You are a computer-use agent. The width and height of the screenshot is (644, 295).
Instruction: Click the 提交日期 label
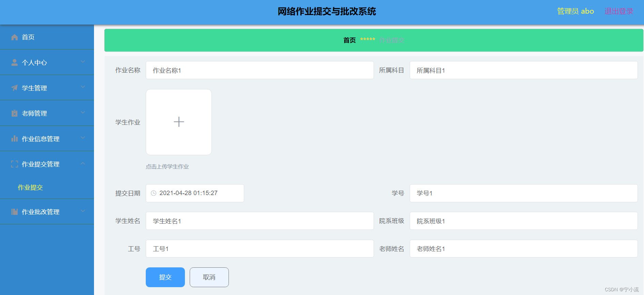(x=128, y=193)
